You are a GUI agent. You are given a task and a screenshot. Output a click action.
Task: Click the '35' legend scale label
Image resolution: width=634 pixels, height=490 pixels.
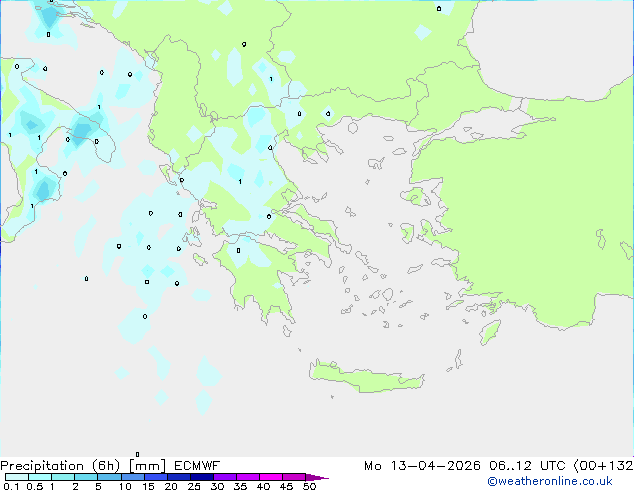240,486
